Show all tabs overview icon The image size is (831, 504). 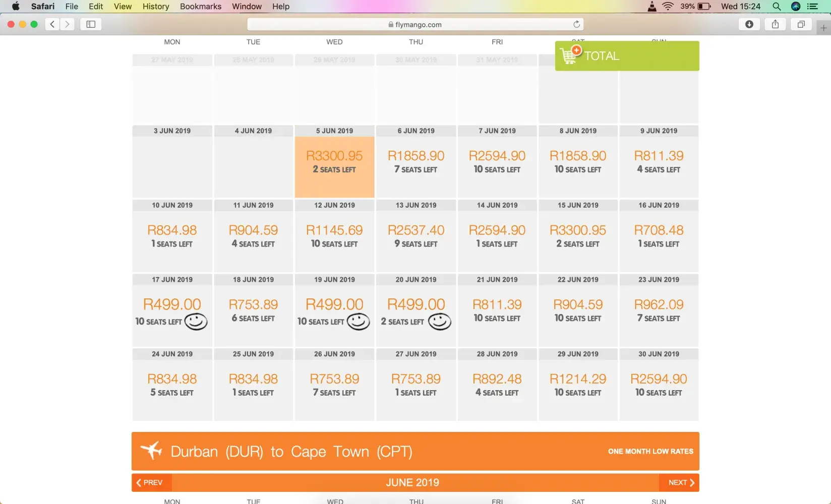pos(801,24)
